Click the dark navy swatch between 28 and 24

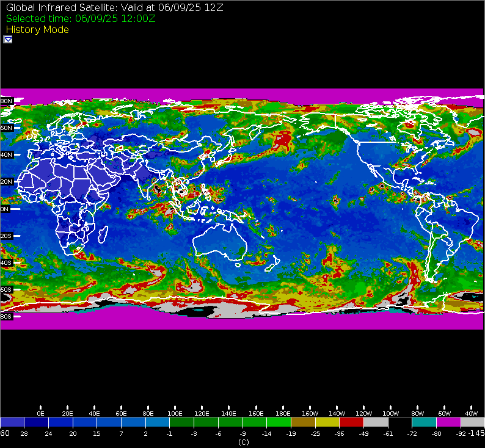[x=36, y=422]
